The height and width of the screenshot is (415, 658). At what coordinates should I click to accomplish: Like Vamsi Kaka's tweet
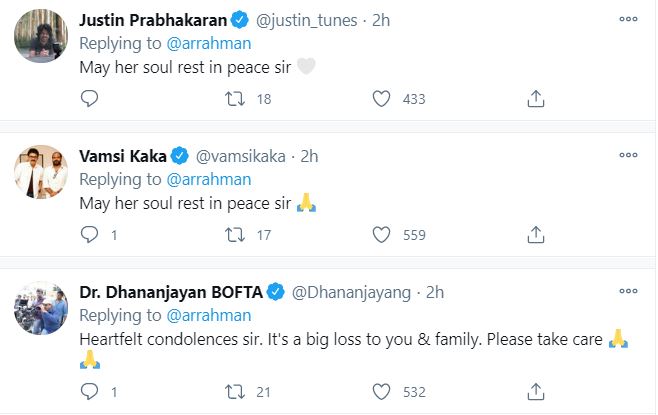click(x=381, y=235)
